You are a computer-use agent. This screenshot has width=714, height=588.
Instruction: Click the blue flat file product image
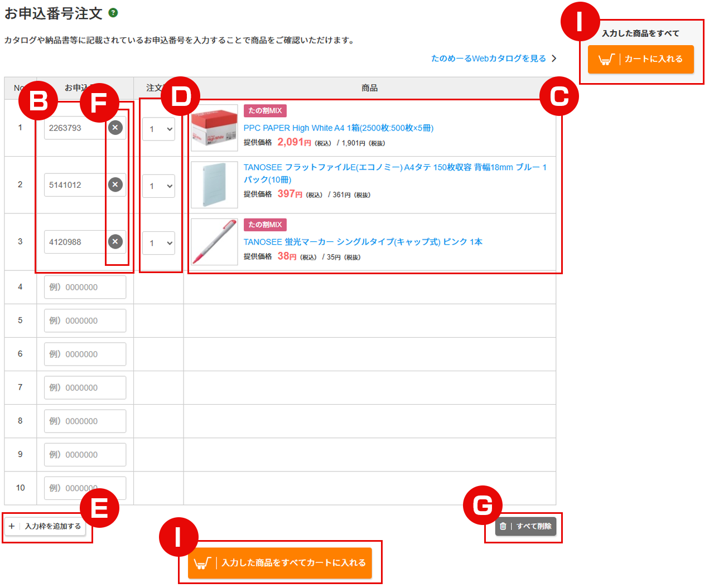pyautogui.click(x=214, y=185)
